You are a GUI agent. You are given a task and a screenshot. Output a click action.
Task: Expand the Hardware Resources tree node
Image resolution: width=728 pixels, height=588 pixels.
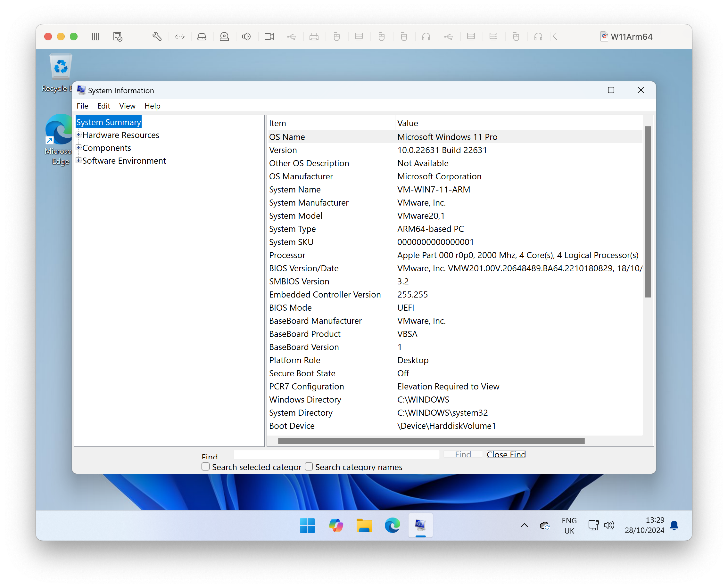78,135
